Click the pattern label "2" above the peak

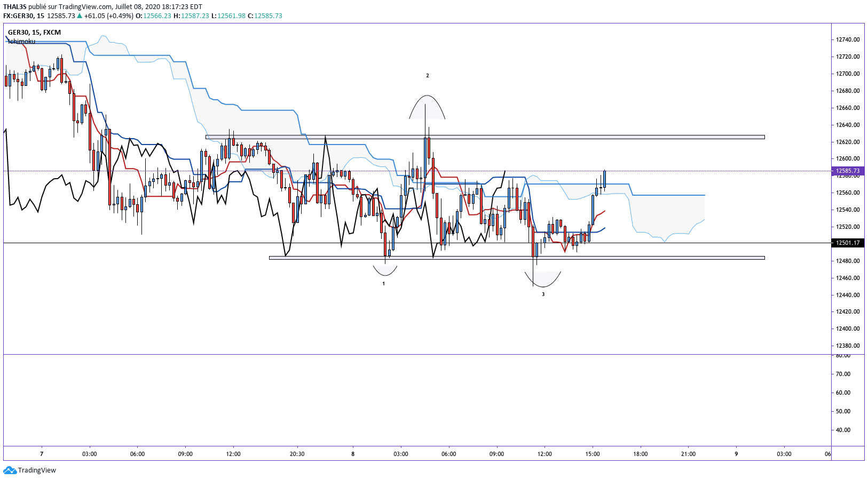[428, 76]
